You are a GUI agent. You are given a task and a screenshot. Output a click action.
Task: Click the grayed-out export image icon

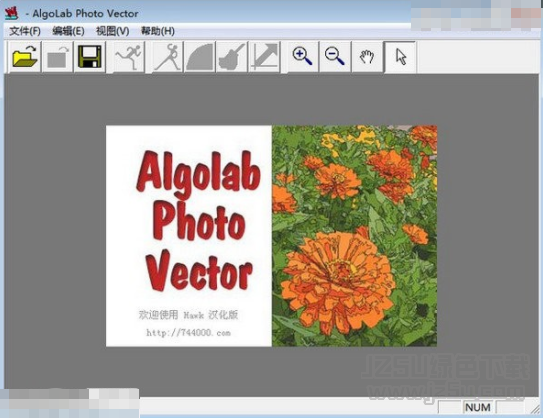point(57,56)
